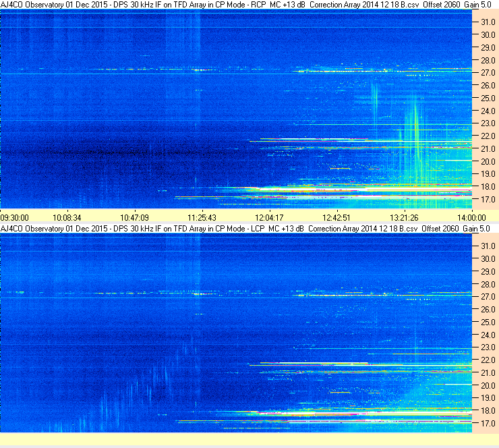Select 27.0 frequency label in RCP panel

click(x=488, y=73)
